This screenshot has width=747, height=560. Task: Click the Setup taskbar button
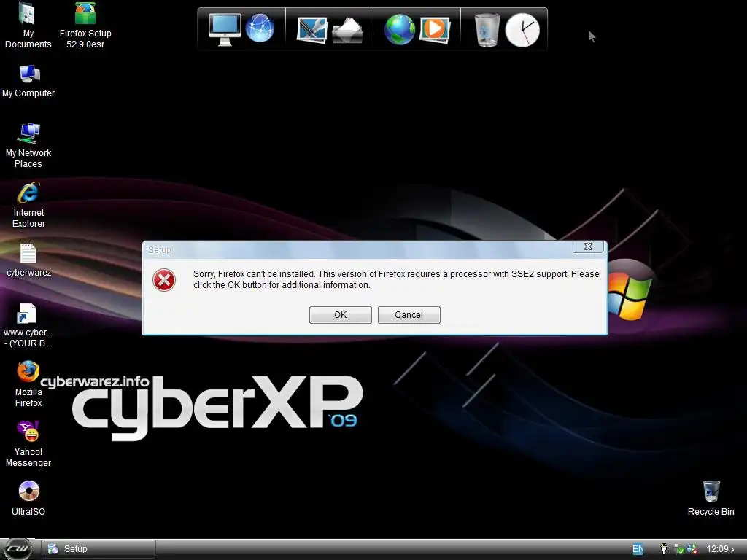click(98, 549)
